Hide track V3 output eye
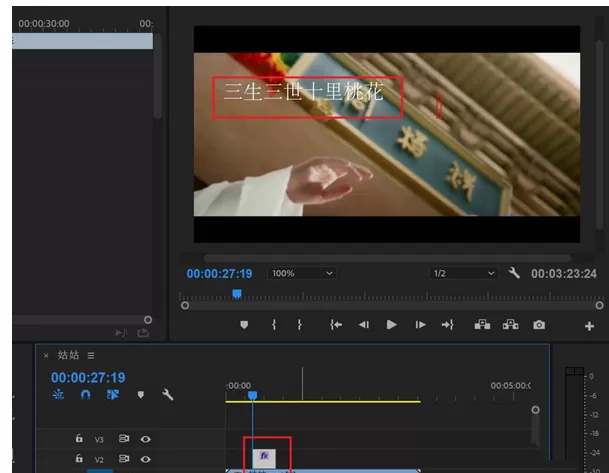The height and width of the screenshot is (473, 609). [x=146, y=439]
